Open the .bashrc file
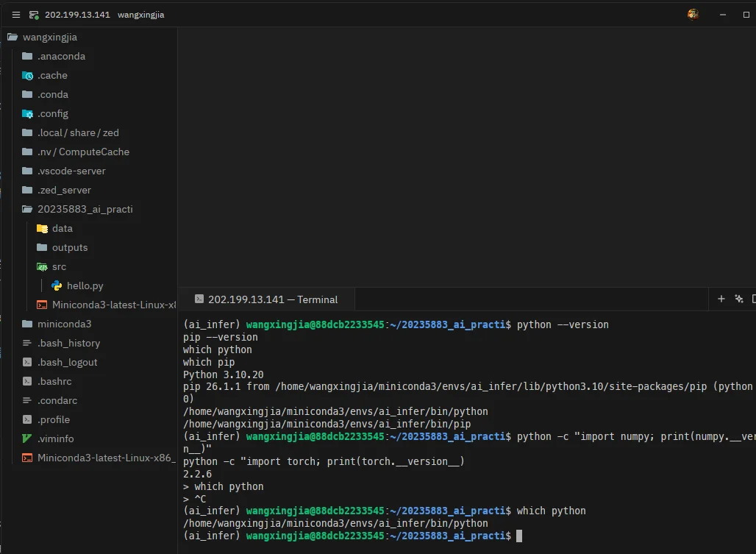 click(x=54, y=381)
